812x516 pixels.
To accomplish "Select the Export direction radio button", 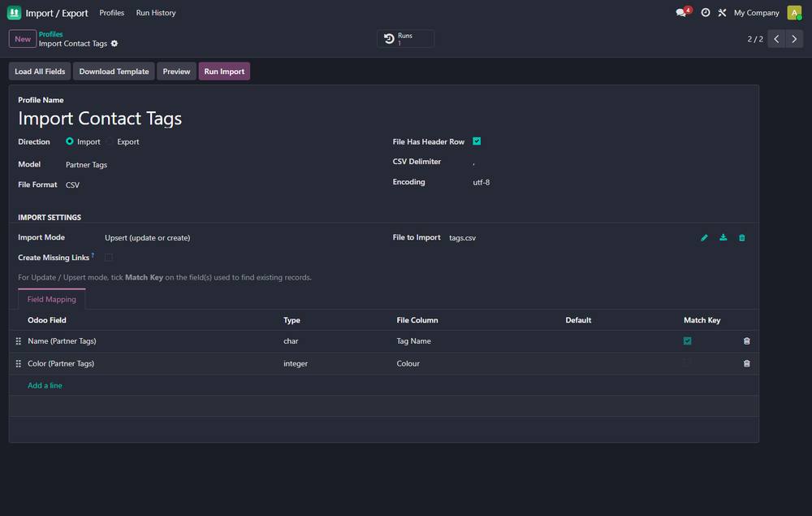I will [110, 141].
